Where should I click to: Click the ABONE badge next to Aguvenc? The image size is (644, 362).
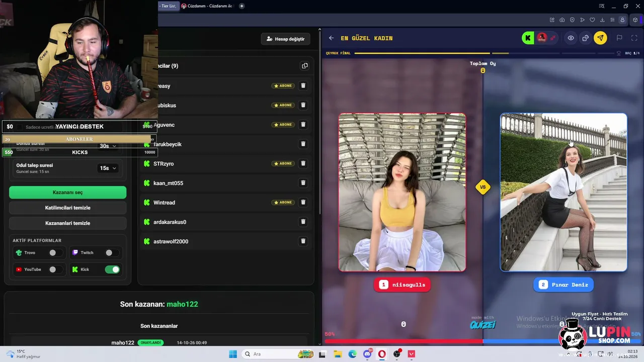pyautogui.click(x=283, y=125)
